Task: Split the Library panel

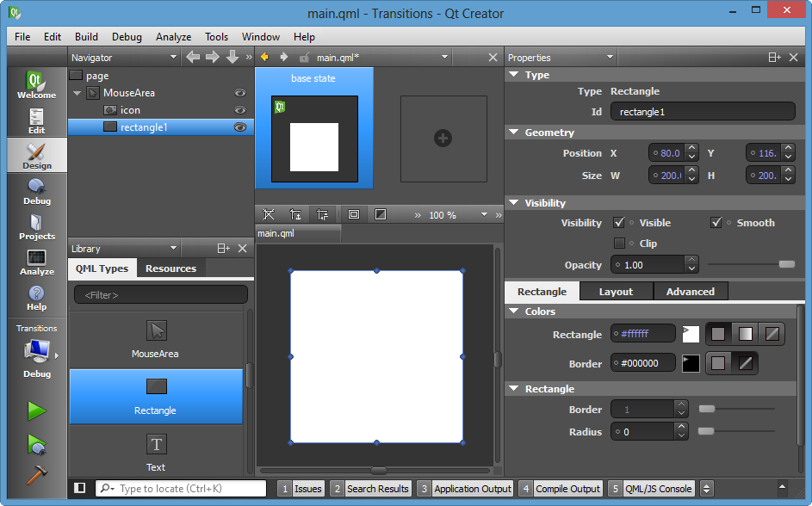Action: click(x=223, y=249)
